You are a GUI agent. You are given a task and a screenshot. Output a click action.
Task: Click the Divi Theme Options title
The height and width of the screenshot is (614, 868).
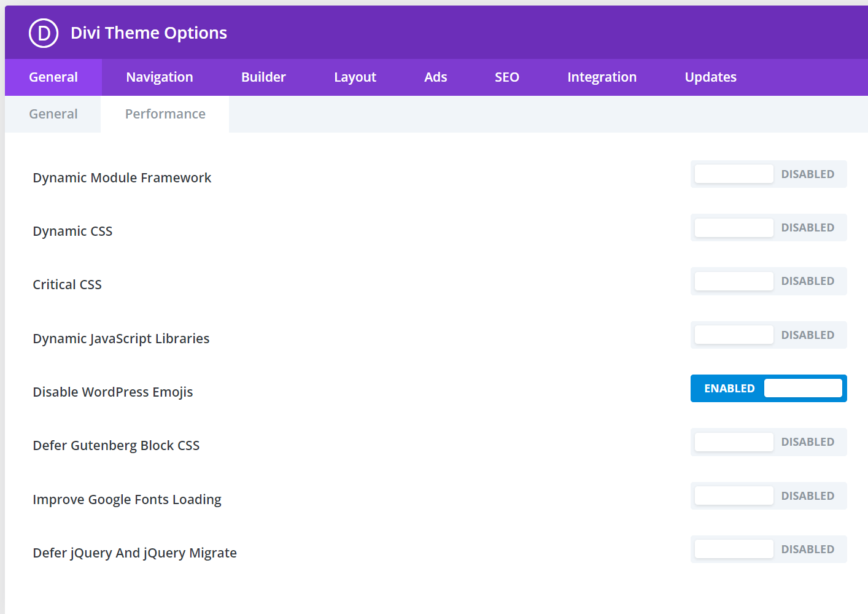[149, 33]
